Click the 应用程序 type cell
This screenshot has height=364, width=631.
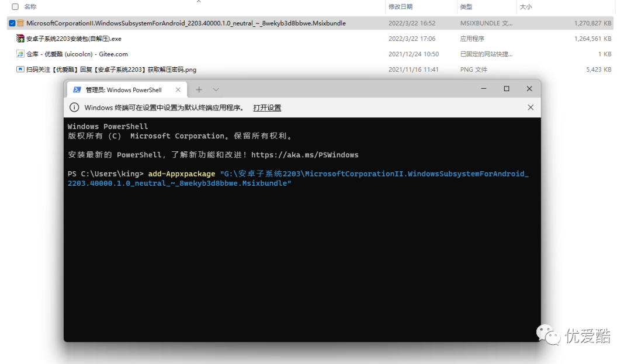coord(472,39)
